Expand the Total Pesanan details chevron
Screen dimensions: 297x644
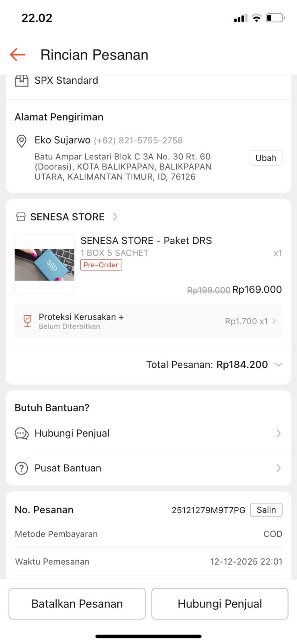[278, 365]
